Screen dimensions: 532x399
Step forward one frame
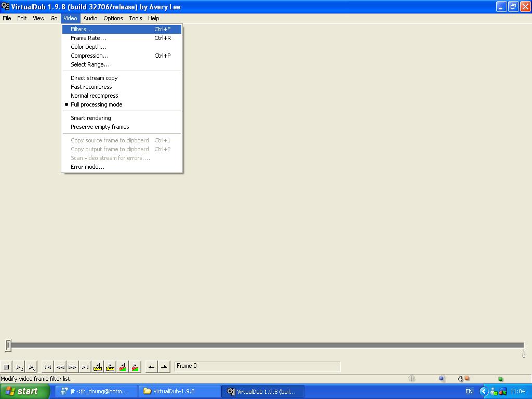(x=73, y=367)
